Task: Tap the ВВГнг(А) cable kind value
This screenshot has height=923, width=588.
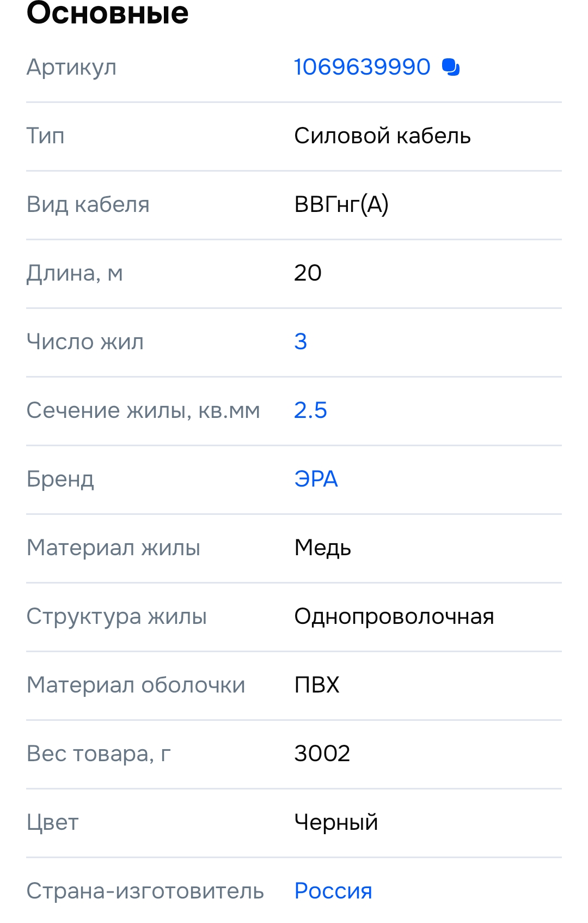Action: tap(341, 204)
